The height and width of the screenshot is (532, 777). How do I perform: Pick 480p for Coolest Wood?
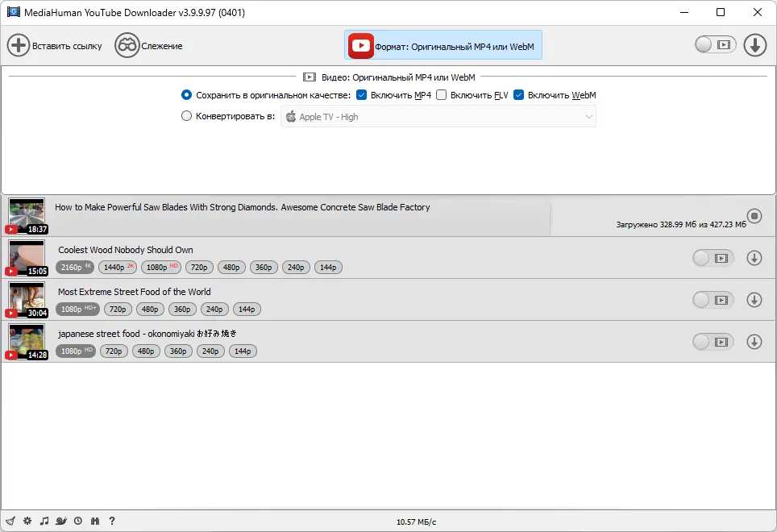tap(231, 268)
